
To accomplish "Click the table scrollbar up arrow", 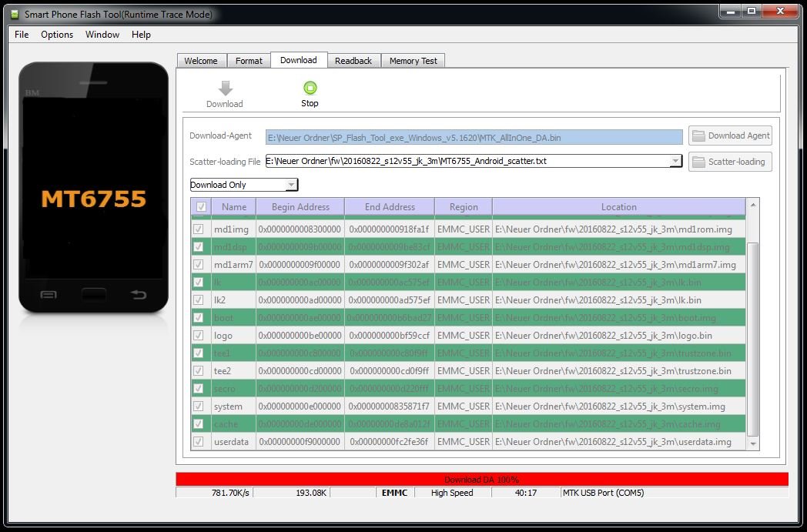I will tap(753, 205).
